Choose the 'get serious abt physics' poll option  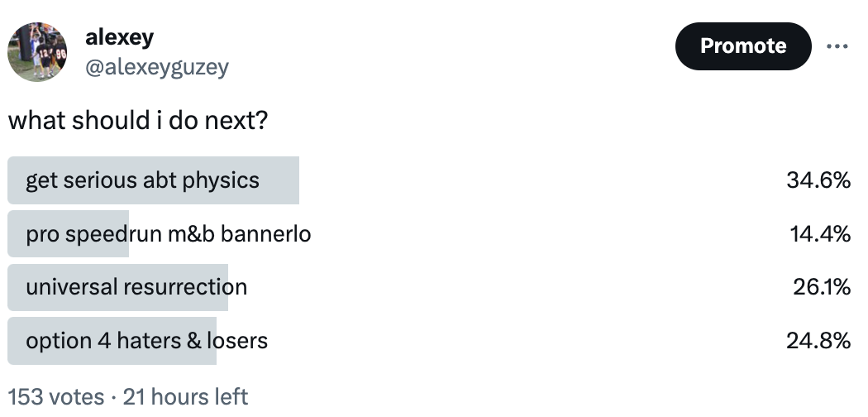(142, 180)
